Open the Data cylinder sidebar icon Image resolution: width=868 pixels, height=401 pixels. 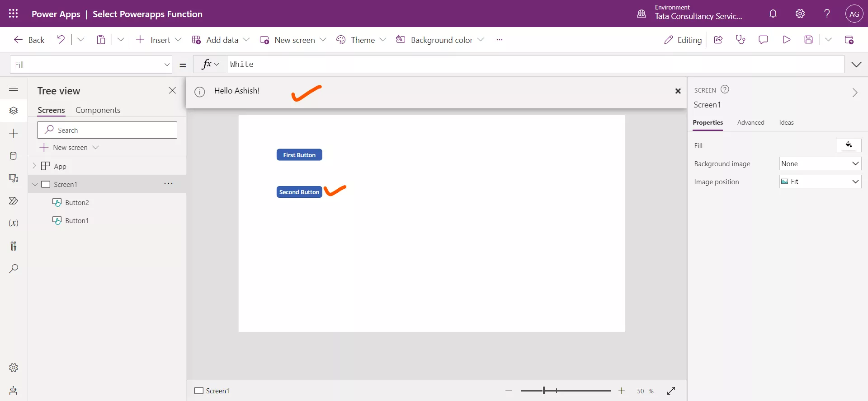click(x=14, y=156)
